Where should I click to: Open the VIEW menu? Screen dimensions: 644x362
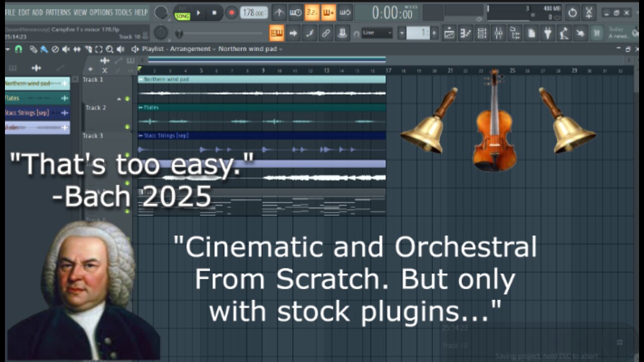(x=80, y=12)
